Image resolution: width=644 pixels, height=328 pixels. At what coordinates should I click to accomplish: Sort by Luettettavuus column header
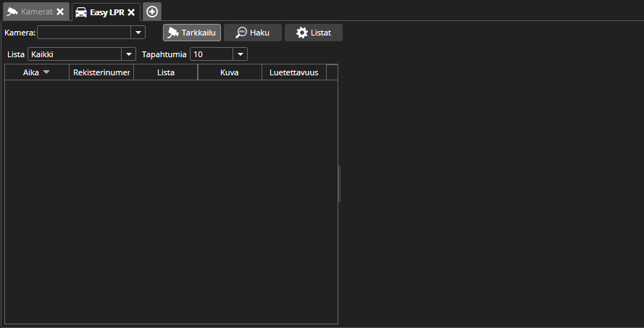293,72
